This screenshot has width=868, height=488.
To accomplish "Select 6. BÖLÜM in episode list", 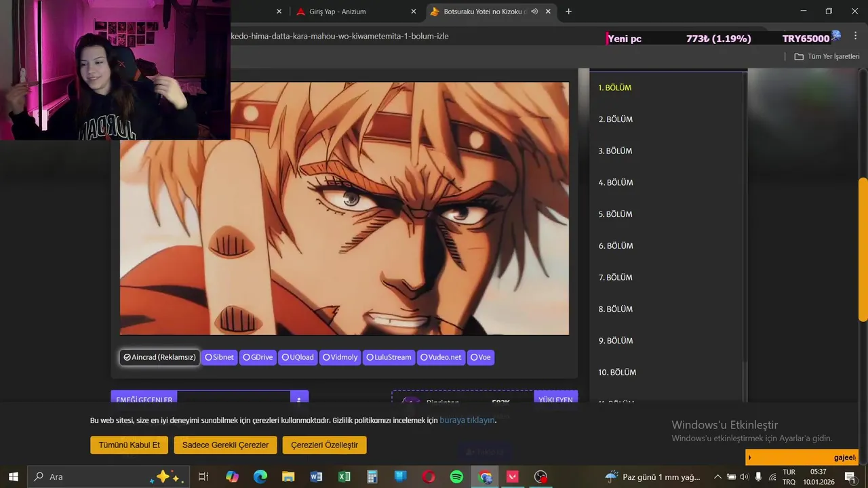I will (x=616, y=246).
